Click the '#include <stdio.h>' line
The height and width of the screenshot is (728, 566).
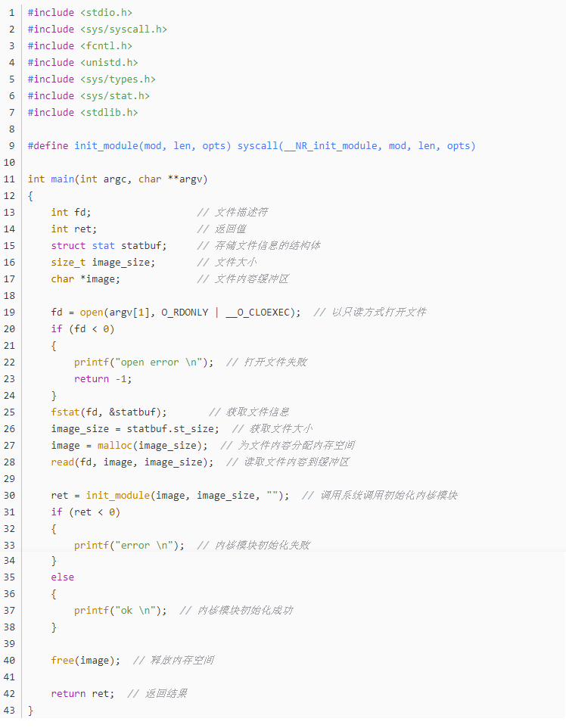[x=80, y=13]
